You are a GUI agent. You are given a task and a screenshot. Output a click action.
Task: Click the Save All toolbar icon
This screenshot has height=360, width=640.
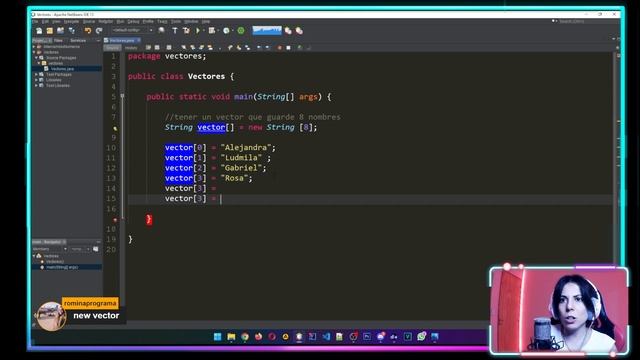72,31
